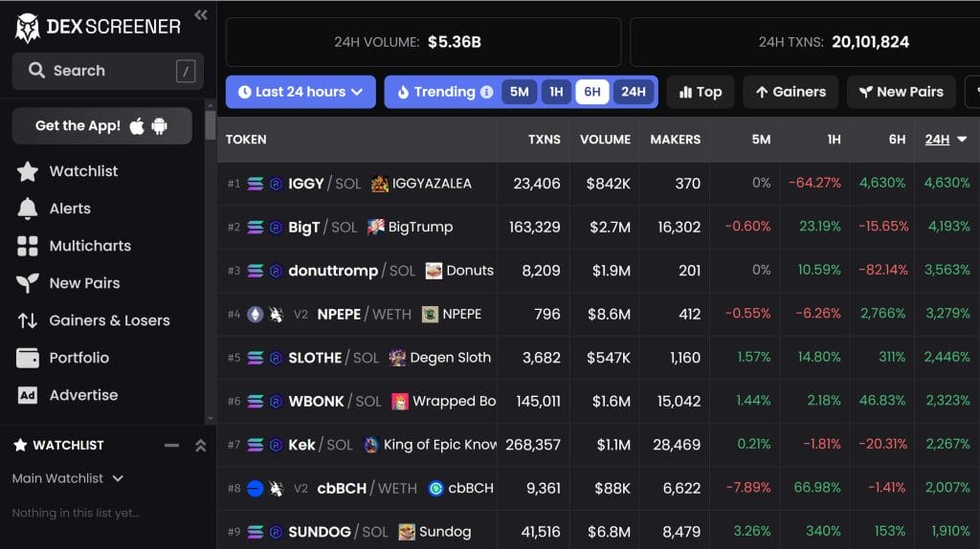
Task: Select the 5M trending timeframe
Action: (x=519, y=93)
